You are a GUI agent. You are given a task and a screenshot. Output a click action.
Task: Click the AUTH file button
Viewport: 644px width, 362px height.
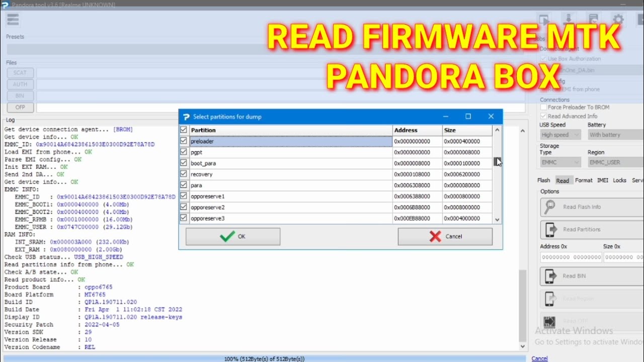click(x=20, y=84)
